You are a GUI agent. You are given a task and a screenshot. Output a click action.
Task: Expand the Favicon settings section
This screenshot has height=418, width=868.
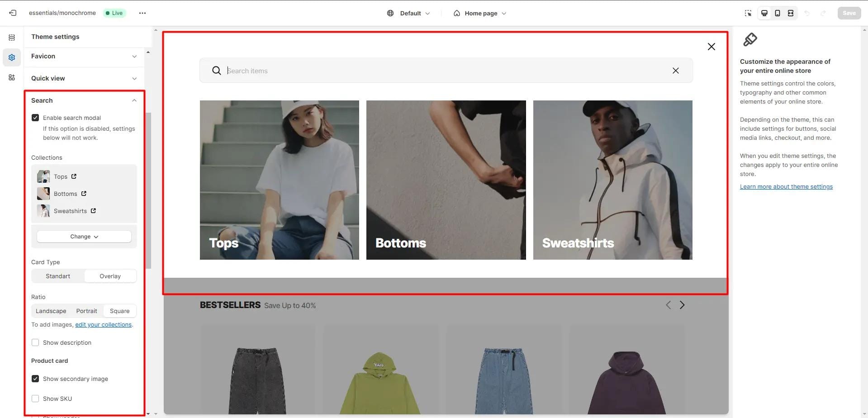[x=84, y=56]
